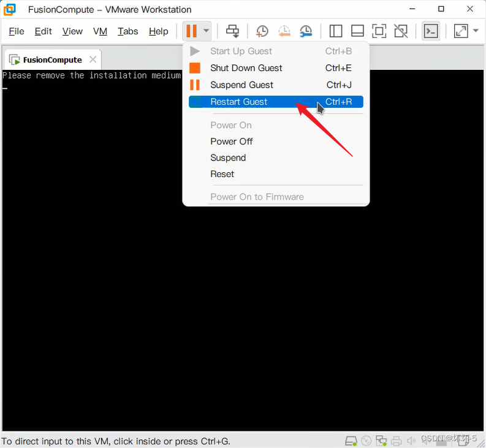The width and height of the screenshot is (486, 448).
Task: Toggle the console view icon
Action: click(431, 31)
